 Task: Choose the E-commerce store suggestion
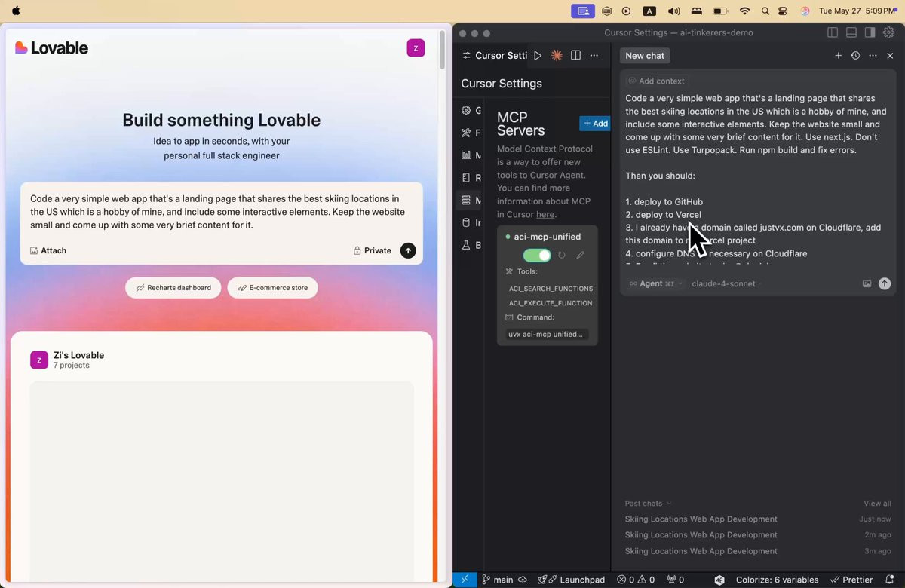(x=272, y=288)
